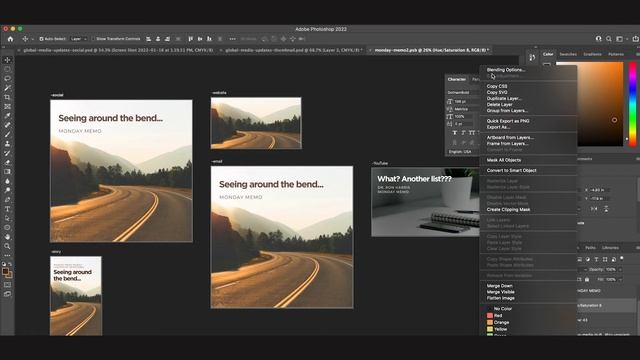
Task: Select the Crop tool
Action: click(x=7, y=97)
